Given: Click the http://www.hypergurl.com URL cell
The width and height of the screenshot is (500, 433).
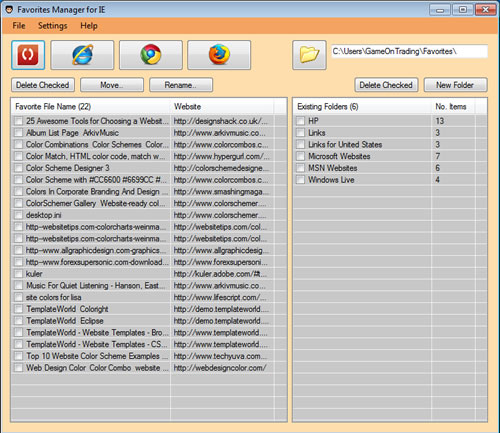Looking at the screenshot, I should coord(221,156).
